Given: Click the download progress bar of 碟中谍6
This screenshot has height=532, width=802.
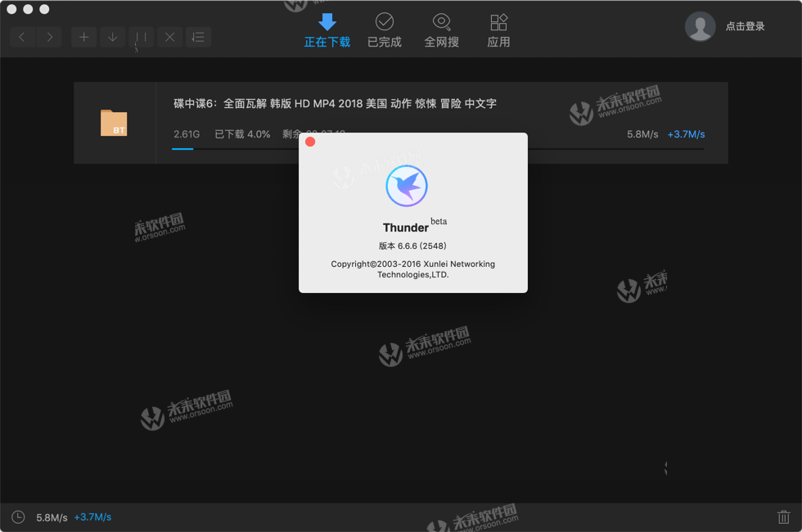Looking at the screenshot, I should 438,149.
